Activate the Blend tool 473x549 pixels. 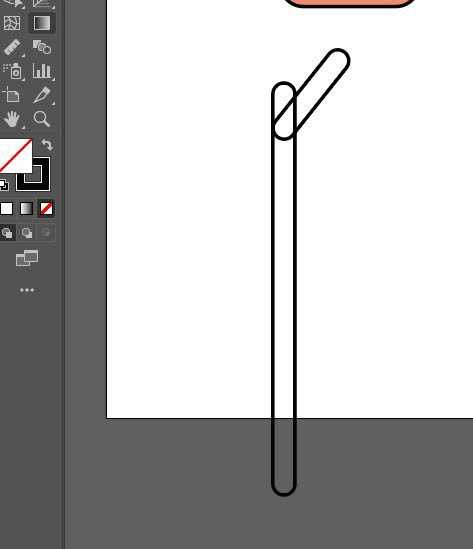coord(42,47)
